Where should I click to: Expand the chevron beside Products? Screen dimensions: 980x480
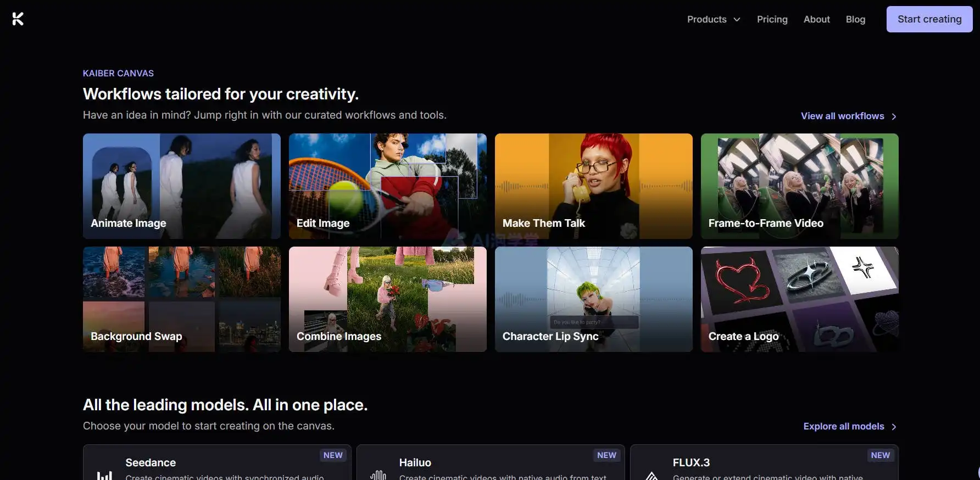point(737,19)
